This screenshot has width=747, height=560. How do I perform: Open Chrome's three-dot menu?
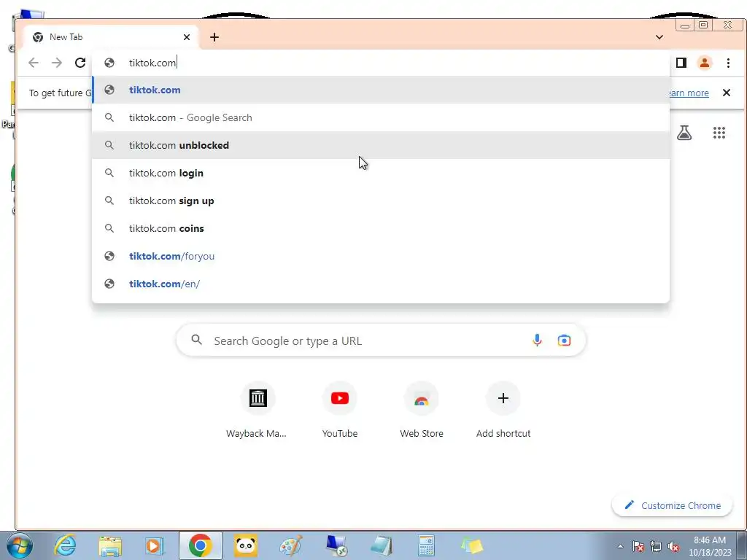(728, 63)
